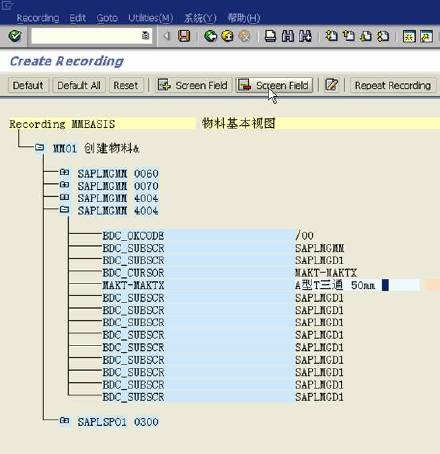Click the Find binoculars icon
Image resolution: width=440 pixels, height=454 pixels.
point(288,36)
